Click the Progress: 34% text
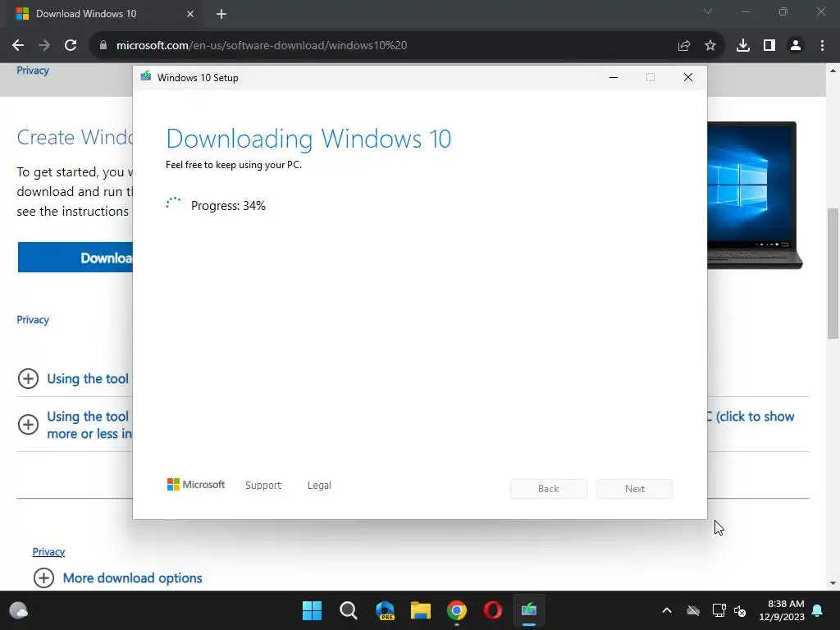 click(228, 206)
